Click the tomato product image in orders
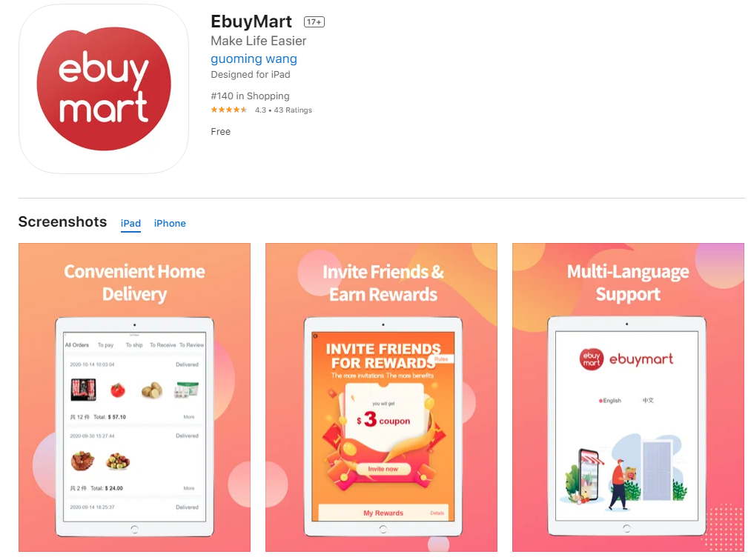The image size is (751, 560). [117, 390]
